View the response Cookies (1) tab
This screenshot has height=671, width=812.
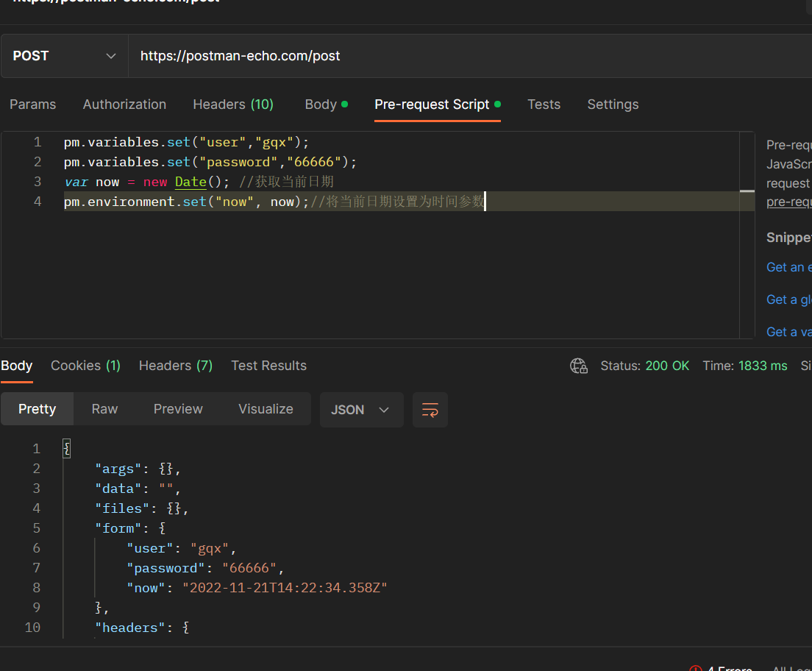click(x=85, y=366)
